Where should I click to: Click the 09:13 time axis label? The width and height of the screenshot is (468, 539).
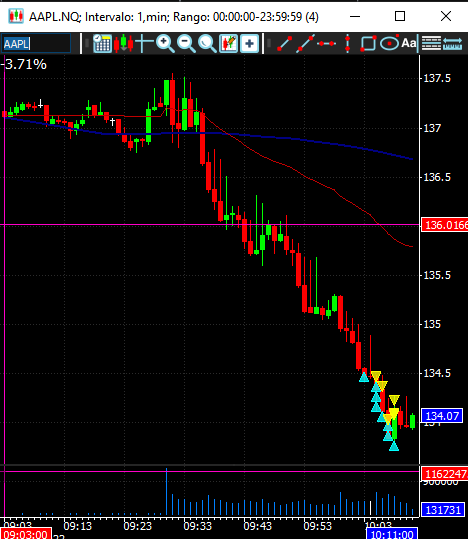[x=78, y=526]
